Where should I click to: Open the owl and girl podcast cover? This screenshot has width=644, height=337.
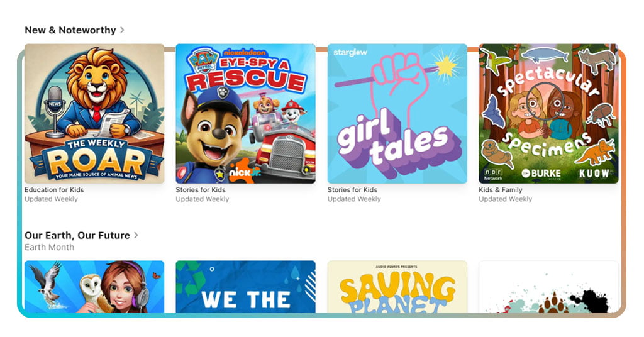pyautogui.click(x=94, y=287)
